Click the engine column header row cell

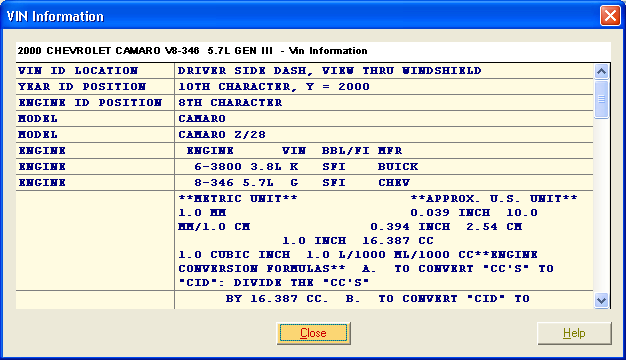(x=384, y=150)
